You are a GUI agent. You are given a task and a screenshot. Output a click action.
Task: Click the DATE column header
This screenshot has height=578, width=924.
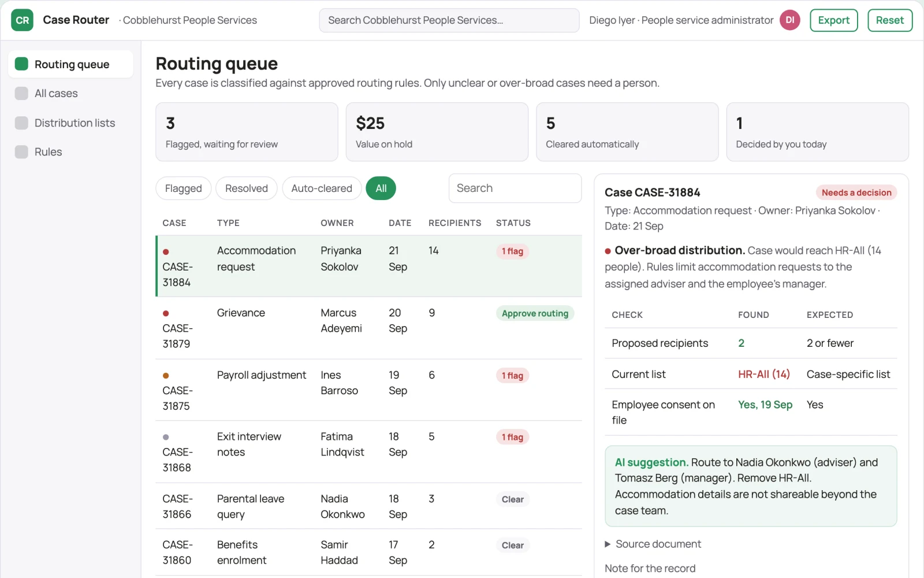(400, 223)
